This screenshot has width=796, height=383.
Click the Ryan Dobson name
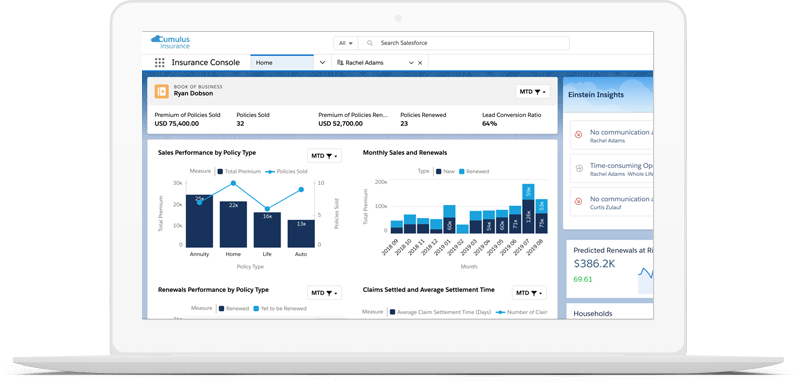[193, 93]
